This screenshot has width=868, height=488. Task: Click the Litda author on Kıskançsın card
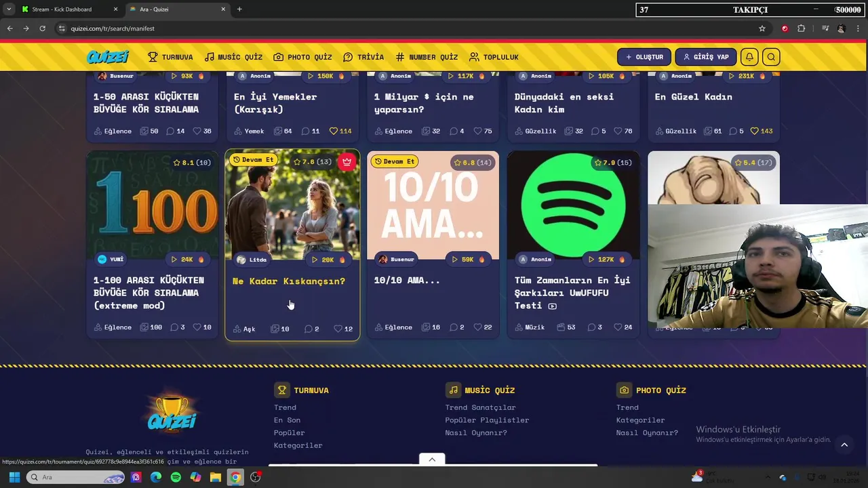click(252, 260)
